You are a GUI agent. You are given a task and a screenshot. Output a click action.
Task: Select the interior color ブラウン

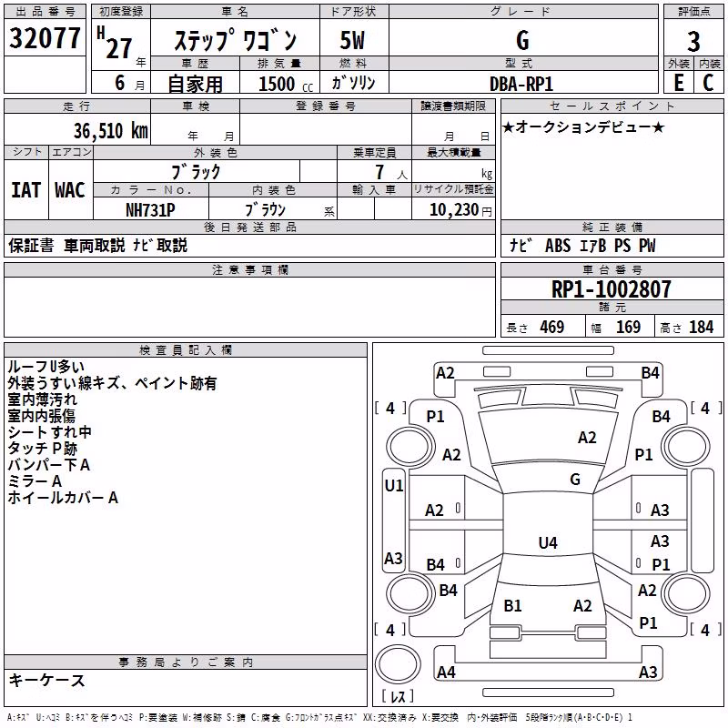coord(265,210)
